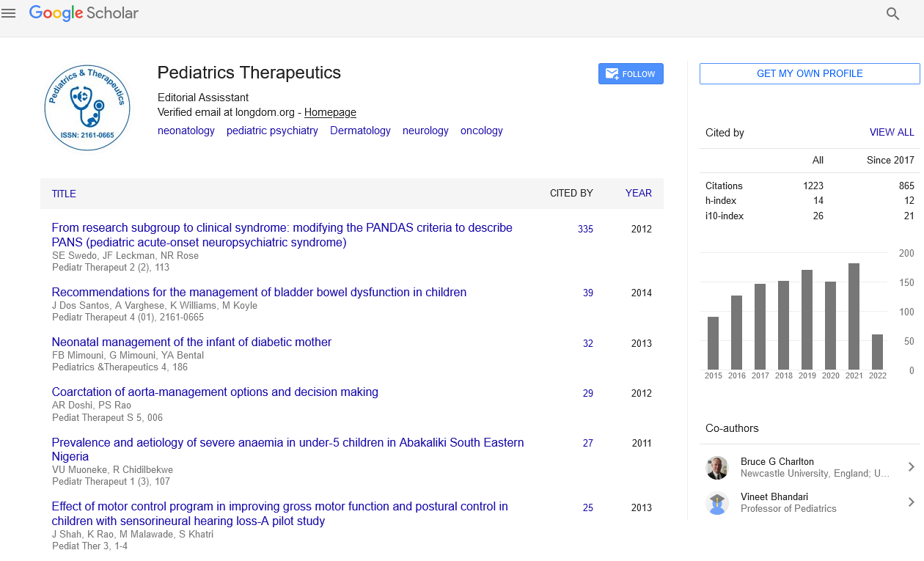Image resolution: width=924 pixels, height=561 pixels.
Task: Select the pediatric psychiatry tag
Action: coord(272,131)
